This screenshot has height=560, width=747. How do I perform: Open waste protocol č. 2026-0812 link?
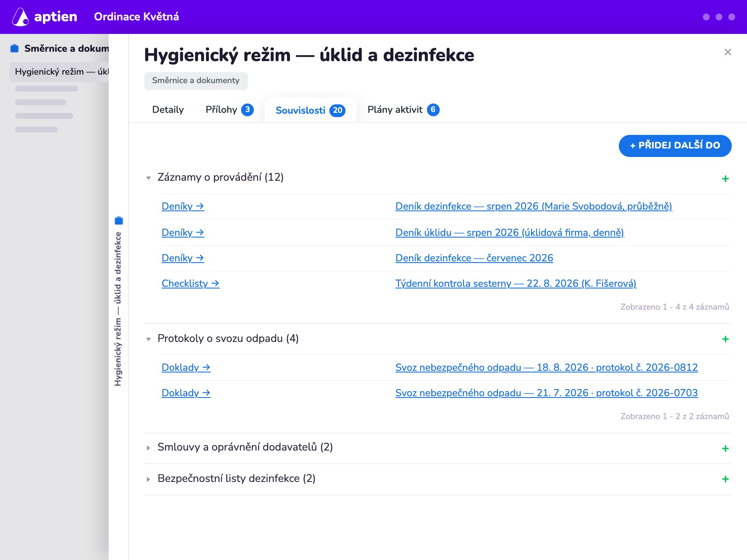546,367
